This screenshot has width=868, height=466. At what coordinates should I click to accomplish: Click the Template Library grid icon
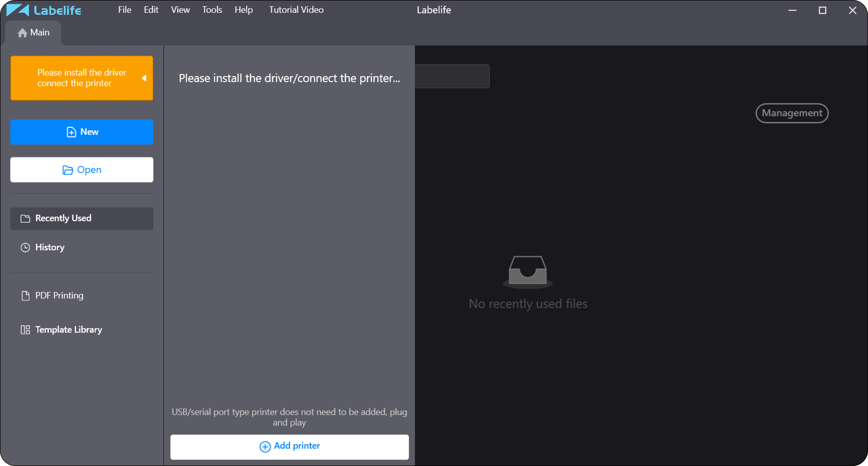pyautogui.click(x=25, y=329)
